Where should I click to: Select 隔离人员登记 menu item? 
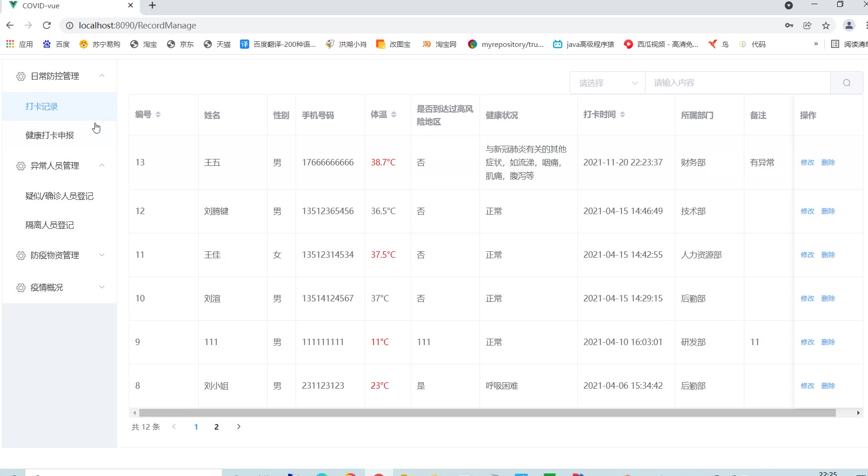coord(50,225)
